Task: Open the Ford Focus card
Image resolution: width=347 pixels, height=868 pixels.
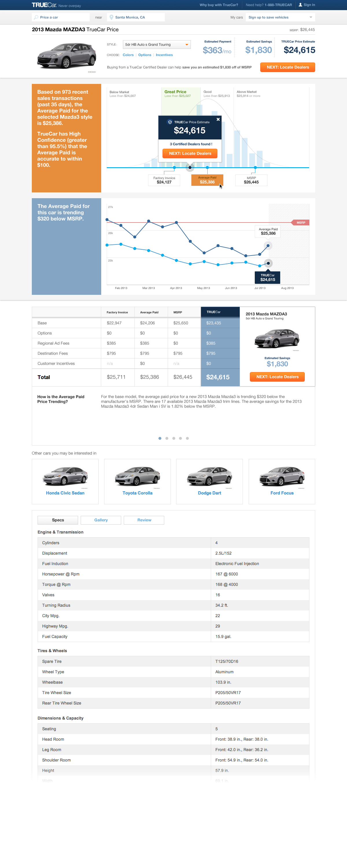Action: pyautogui.click(x=282, y=481)
